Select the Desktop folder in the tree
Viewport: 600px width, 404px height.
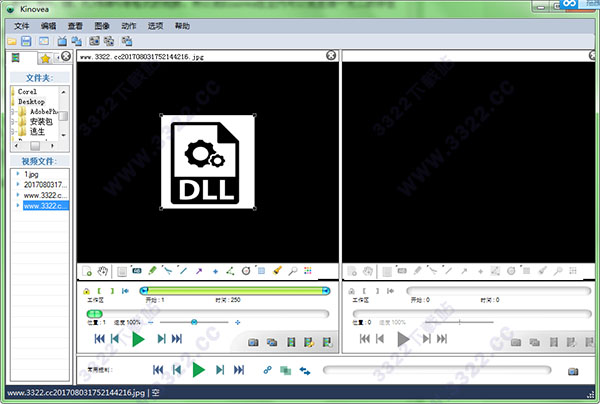point(31,102)
